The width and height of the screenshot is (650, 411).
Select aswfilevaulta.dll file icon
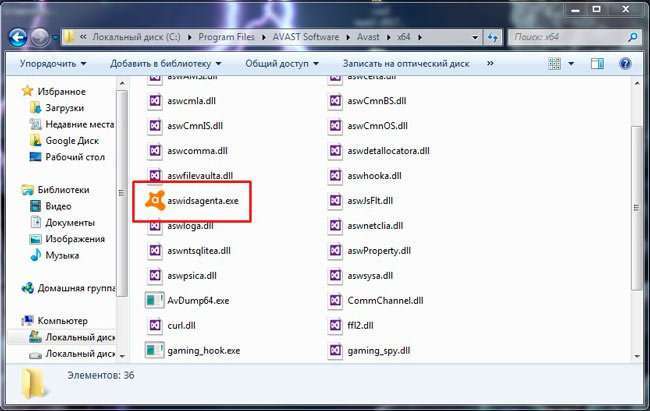pos(155,175)
